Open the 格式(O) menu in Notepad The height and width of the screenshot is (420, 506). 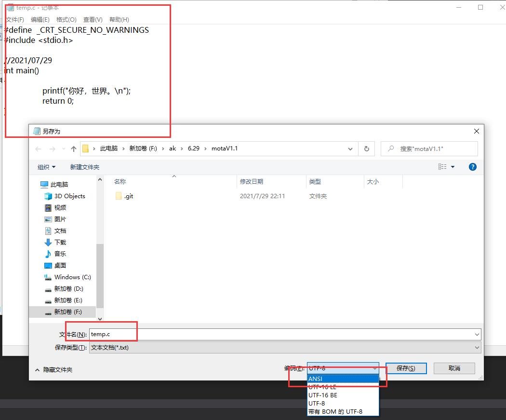(66, 20)
